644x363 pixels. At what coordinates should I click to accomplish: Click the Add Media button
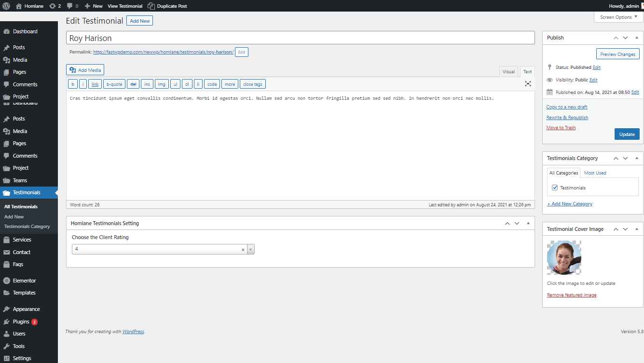(85, 70)
